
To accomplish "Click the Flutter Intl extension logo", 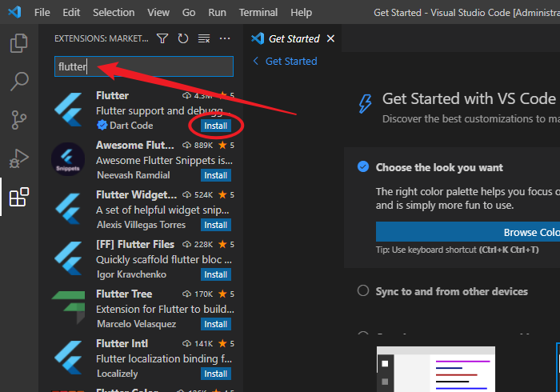I will point(69,358).
